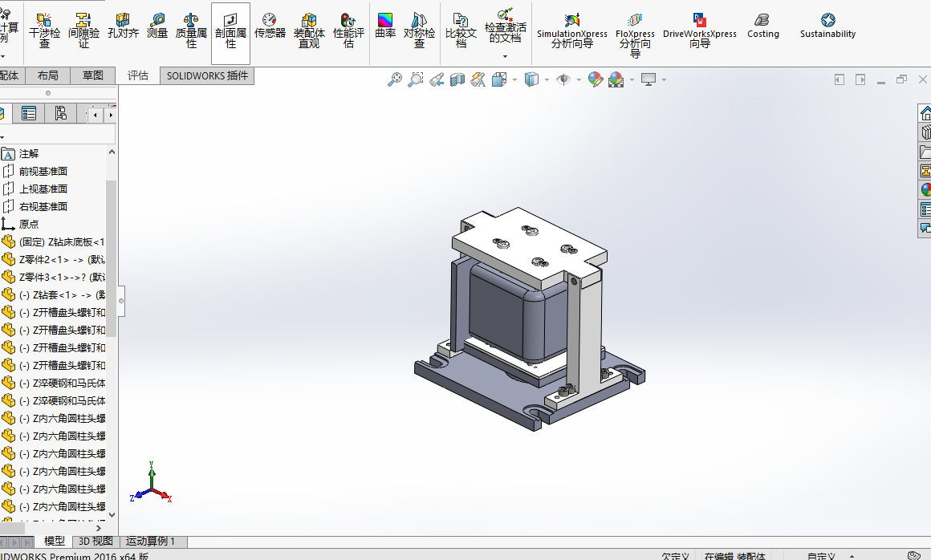Expand the view settings dropdown arrow
This screenshot has width=931, height=560.
[x=664, y=79]
